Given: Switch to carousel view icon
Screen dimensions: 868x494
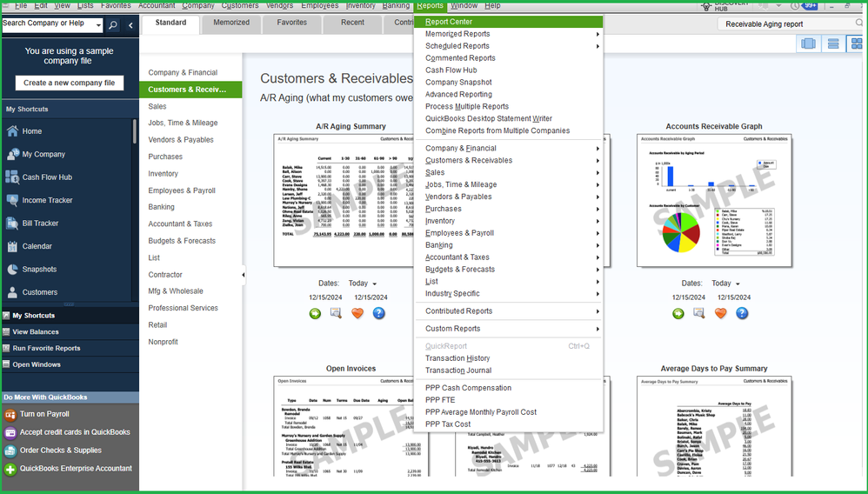Looking at the screenshot, I should click(x=808, y=43).
